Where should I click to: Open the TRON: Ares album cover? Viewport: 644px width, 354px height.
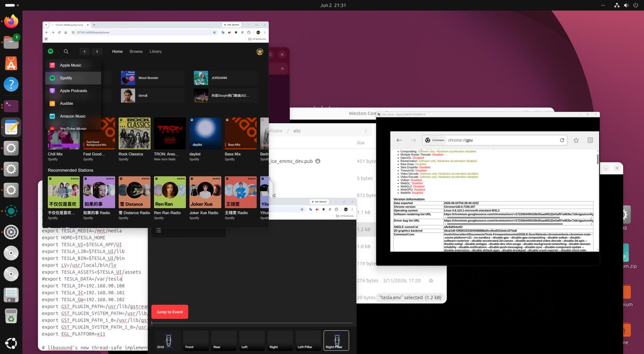coord(170,133)
